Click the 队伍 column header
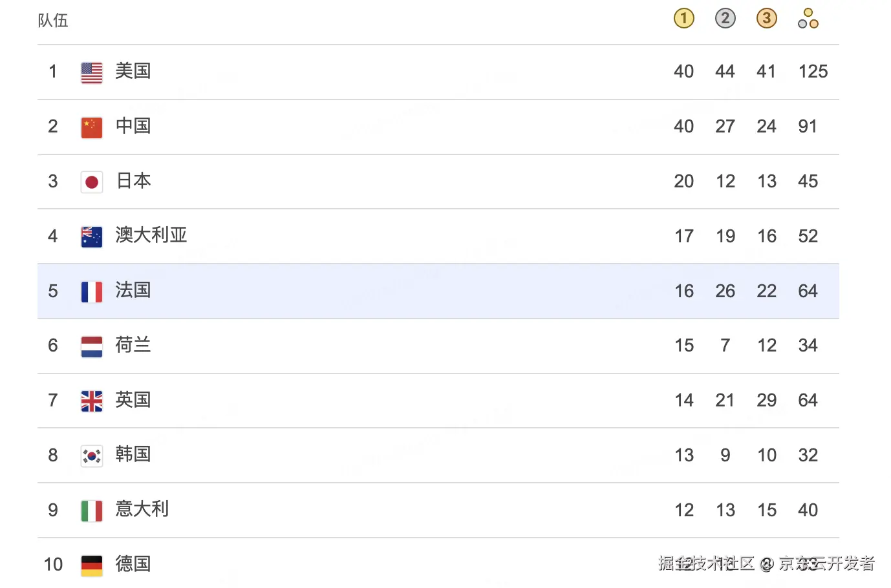This screenshot has width=891, height=588. point(53,21)
